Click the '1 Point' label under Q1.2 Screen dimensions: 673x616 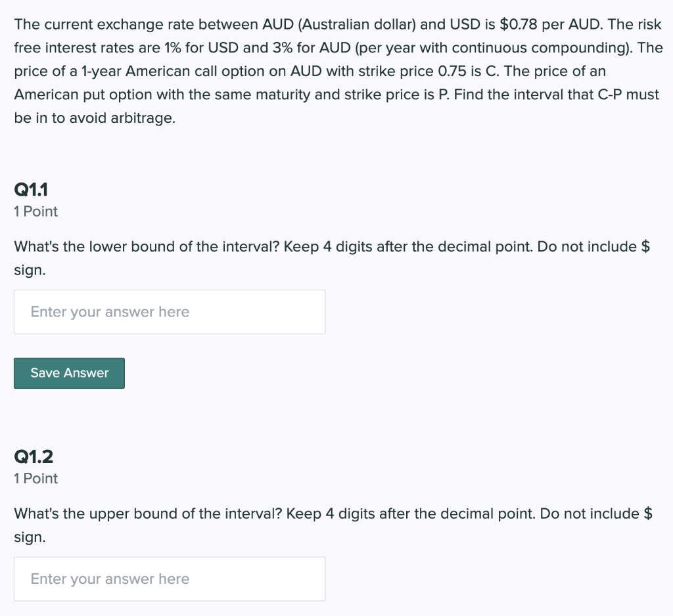pyautogui.click(x=35, y=479)
